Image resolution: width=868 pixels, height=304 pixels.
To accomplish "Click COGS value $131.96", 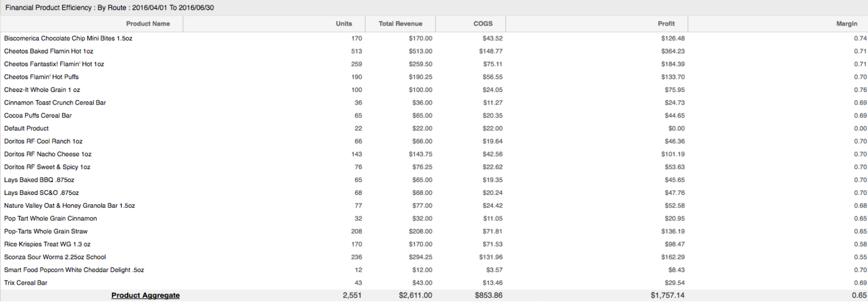I will pos(491,257).
